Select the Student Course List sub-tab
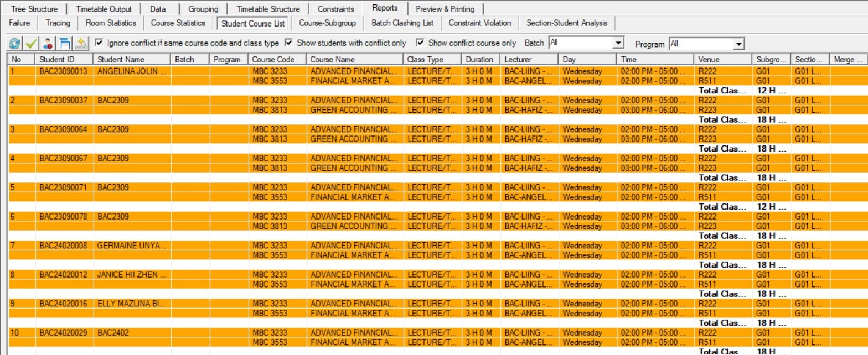This screenshot has width=868, height=355. 253,23
